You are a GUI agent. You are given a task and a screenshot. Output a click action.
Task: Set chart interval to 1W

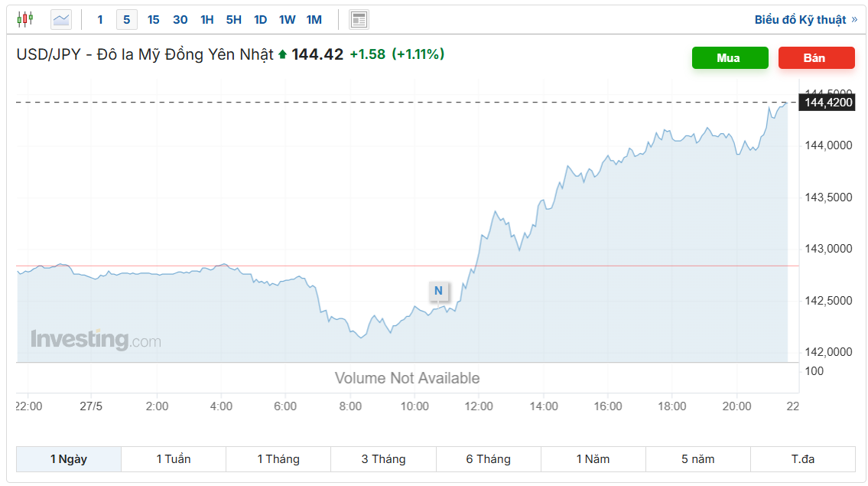click(287, 20)
